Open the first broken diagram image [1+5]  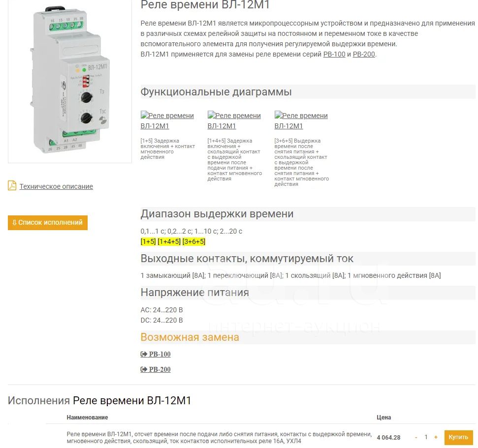(x=167, y=120)
